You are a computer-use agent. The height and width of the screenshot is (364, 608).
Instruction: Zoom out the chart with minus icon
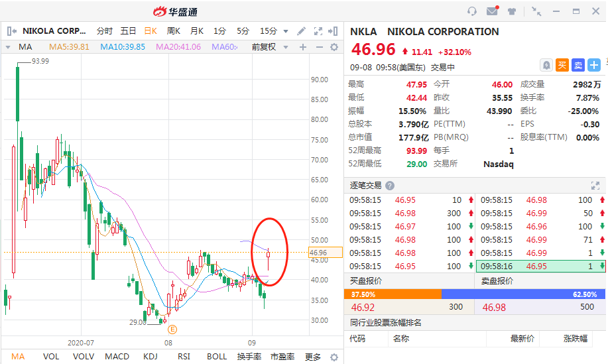pos(319,47)
